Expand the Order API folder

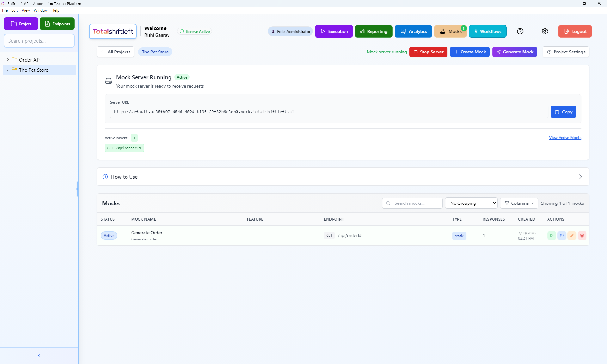[7, 60]
